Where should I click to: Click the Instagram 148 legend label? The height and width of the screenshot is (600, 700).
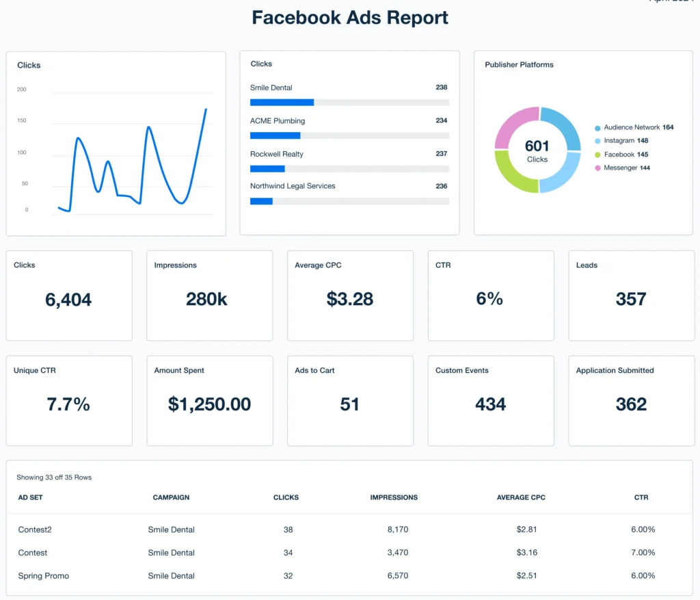tap(626, 141)
